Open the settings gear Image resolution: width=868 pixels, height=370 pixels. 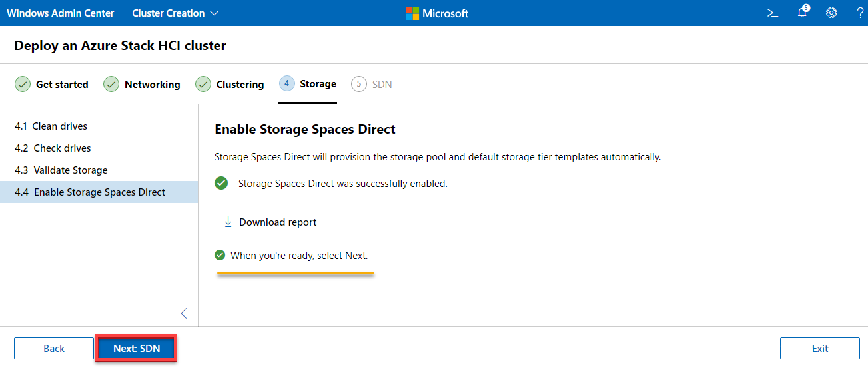point(831,13)
